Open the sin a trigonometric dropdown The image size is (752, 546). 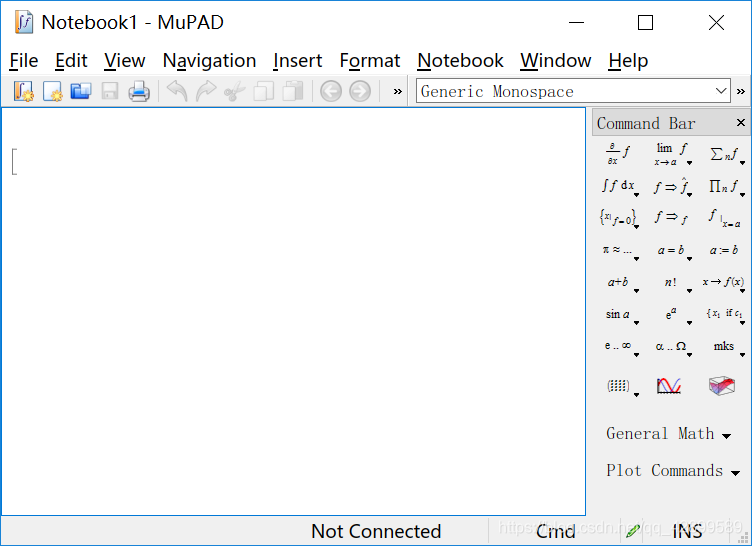[x=636, y=323]
